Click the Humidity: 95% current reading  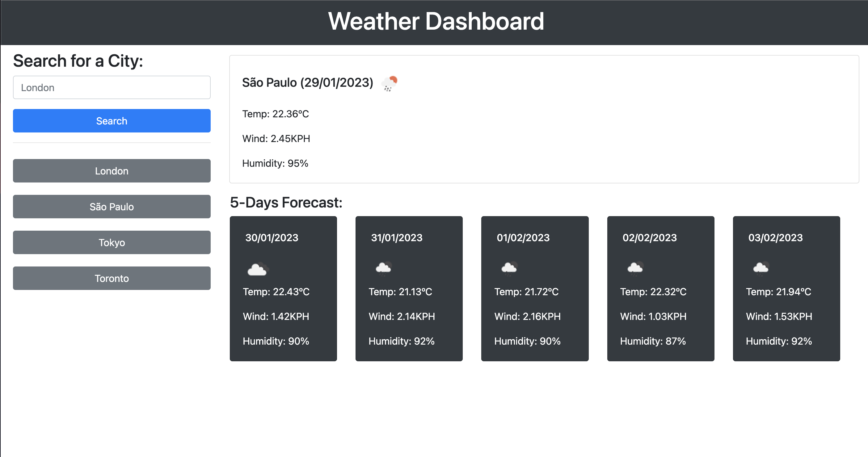click(x=275, y=163)
